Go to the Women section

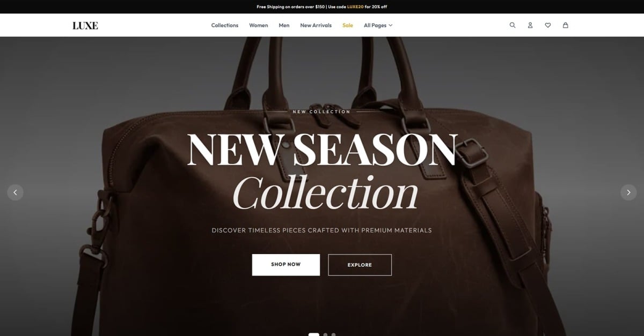(259, 25)
